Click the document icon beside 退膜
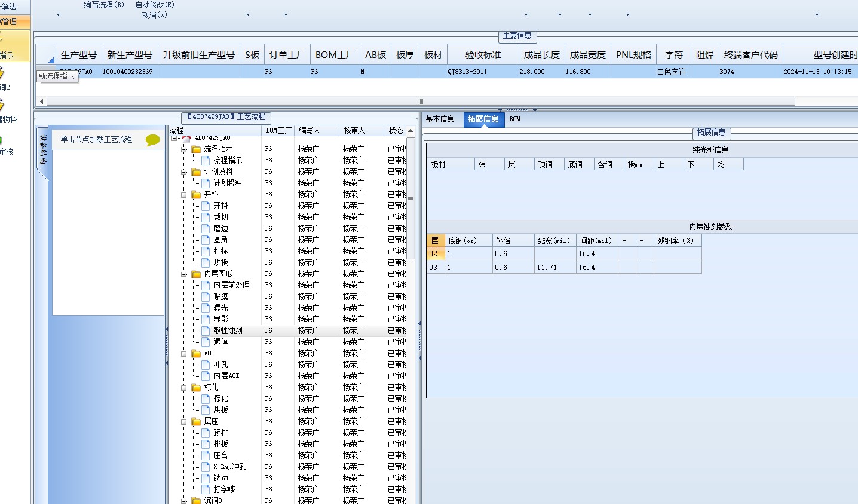The image size is (858, 504). coord(206,342)
